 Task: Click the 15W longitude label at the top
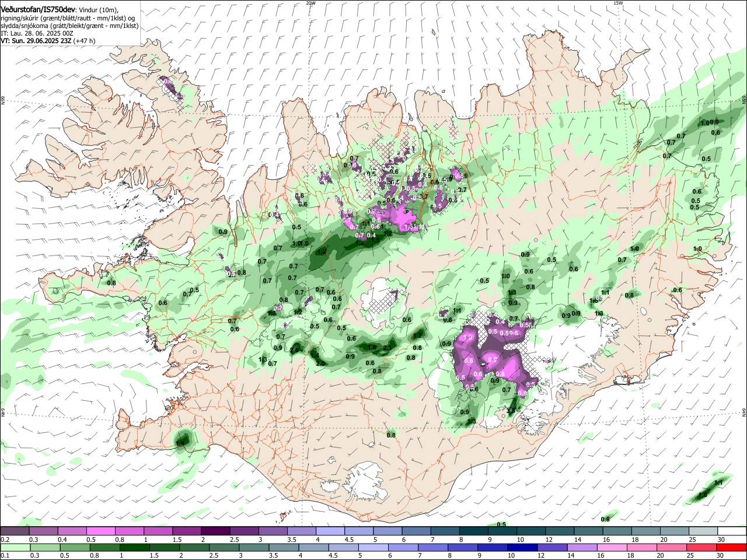[x=618, y=3]
